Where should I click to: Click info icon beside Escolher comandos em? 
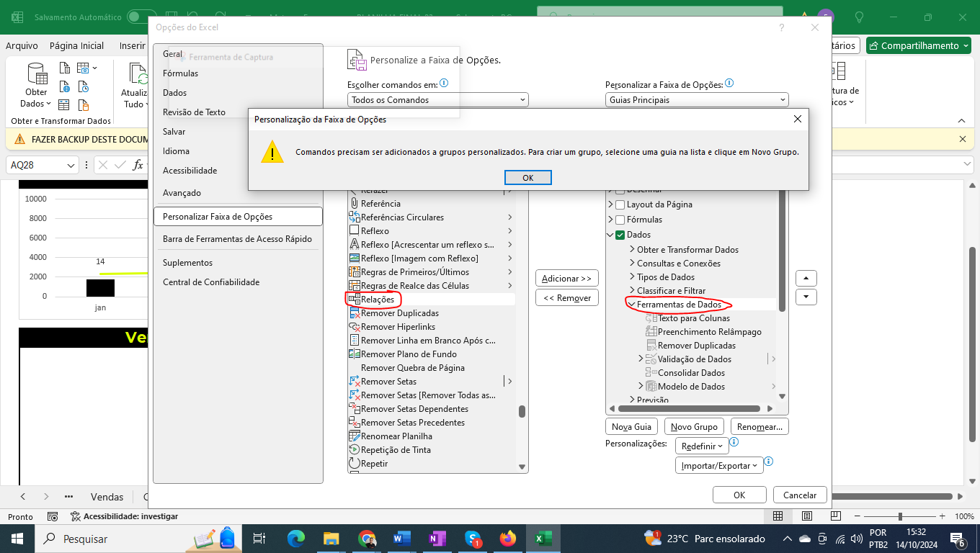click(x=444, y=84)
